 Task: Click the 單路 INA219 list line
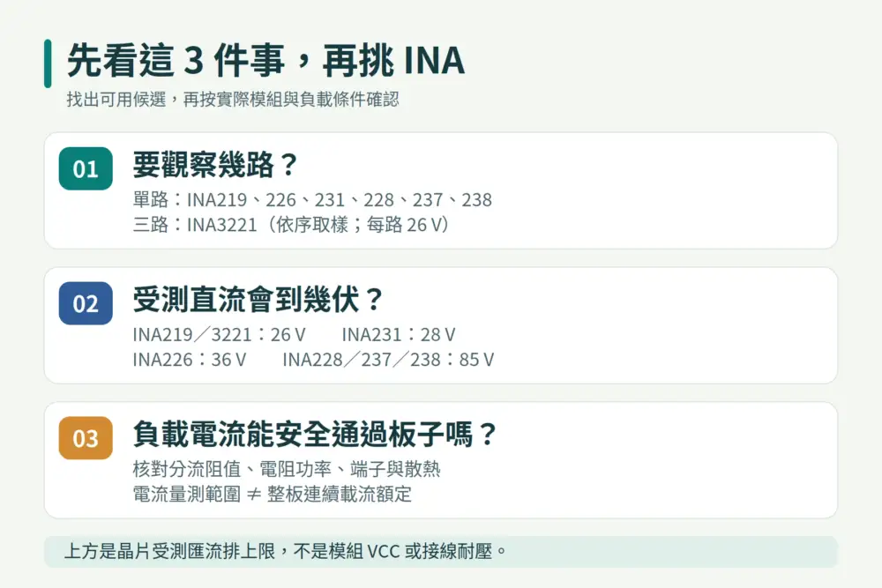pos(312,199)
